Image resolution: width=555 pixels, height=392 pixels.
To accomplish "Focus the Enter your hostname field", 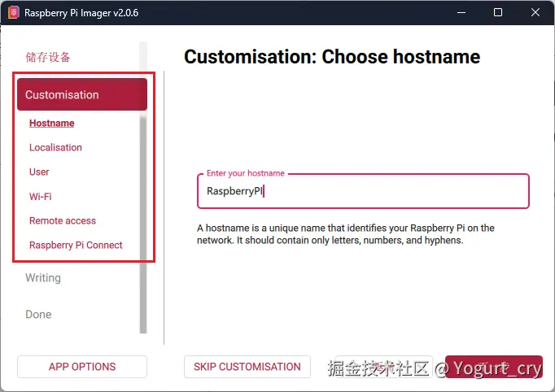I will pos(363,191).
